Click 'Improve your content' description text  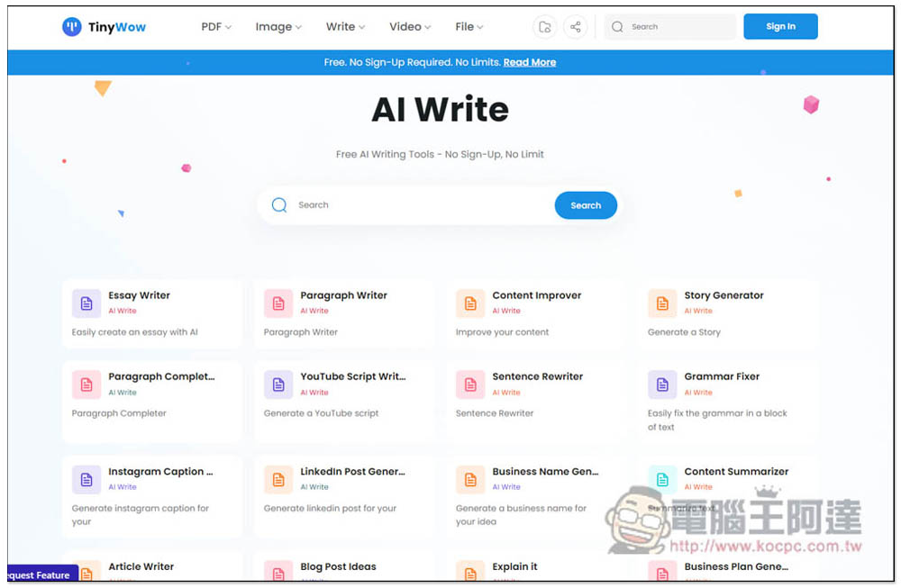(x=502, y=332)
